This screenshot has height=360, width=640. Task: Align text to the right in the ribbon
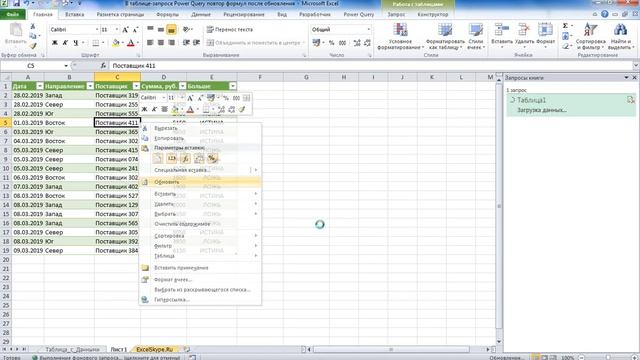click(x=171, y=42)
